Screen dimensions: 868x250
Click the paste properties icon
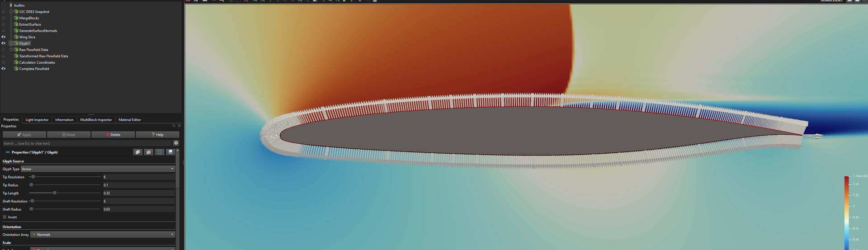pos(149,152)
